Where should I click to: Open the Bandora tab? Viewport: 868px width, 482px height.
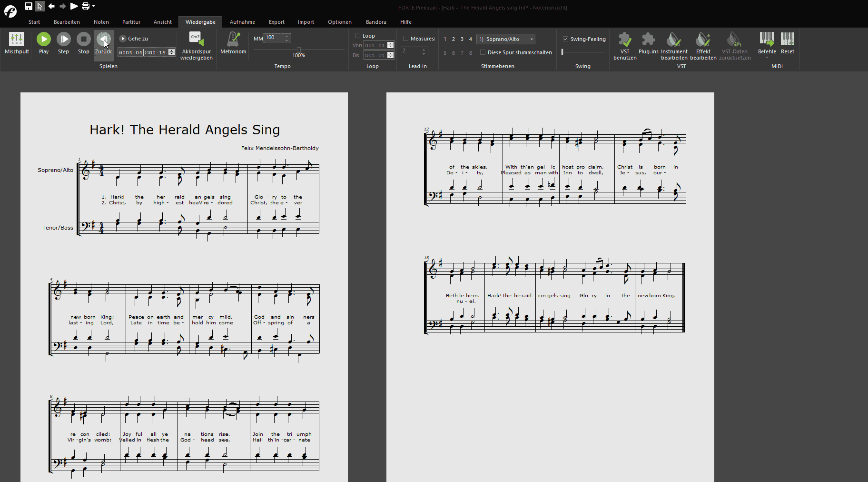point(376,22)
